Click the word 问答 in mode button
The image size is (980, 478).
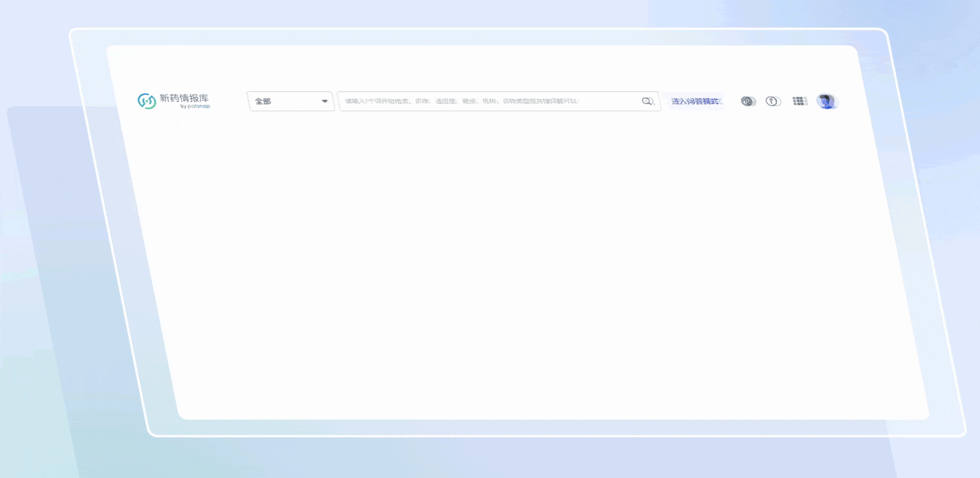click(x=695, y=101)
